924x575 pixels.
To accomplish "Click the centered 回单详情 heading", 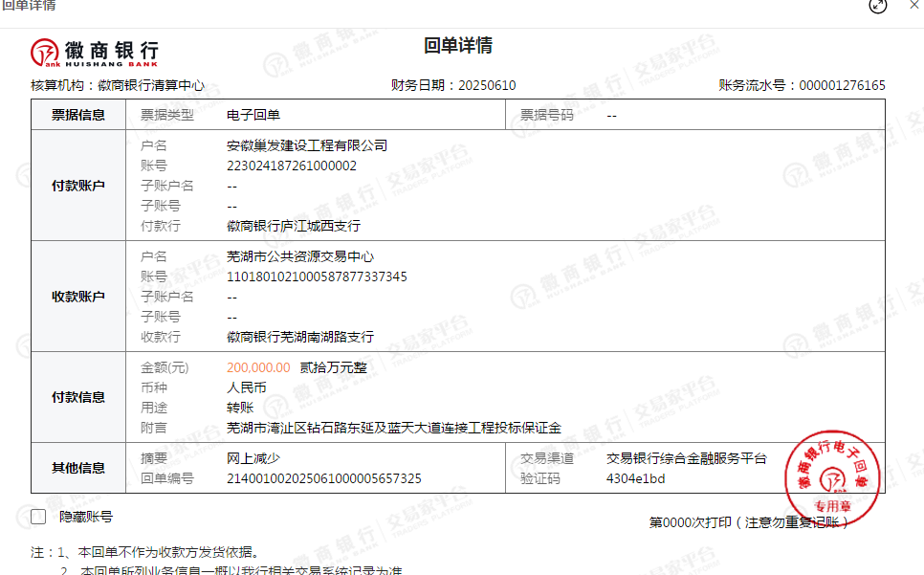I will coord(458,46).
